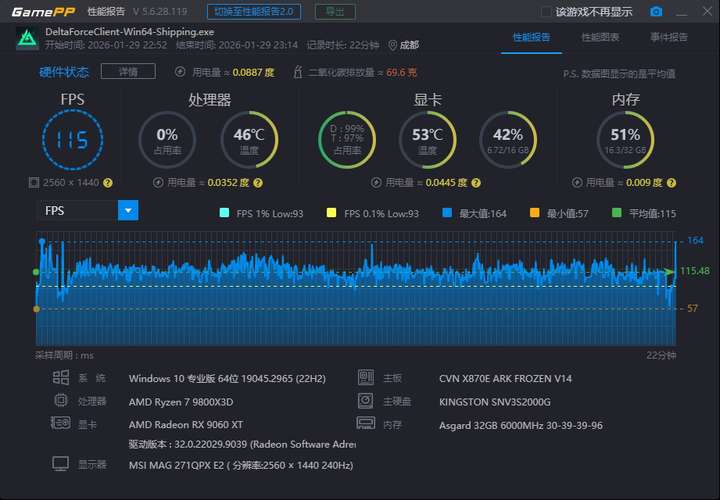The height and width of the screenshot is (500, 720).
Task: Open help mark beside 0.0445 度
Action: (x=476, y=183)
